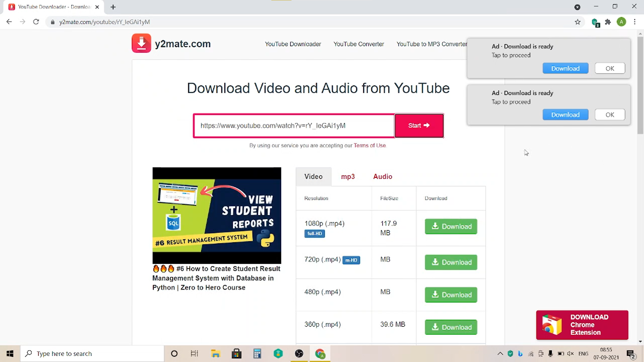Viewport: 644px width, 362px height.
Task: Click the student reports video thumbnail
Action: (217, 216)
